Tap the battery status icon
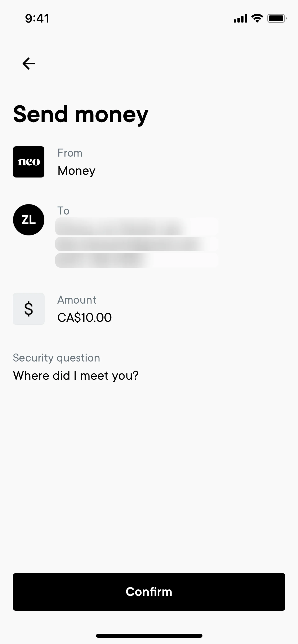298x644 pixels. 277,18
